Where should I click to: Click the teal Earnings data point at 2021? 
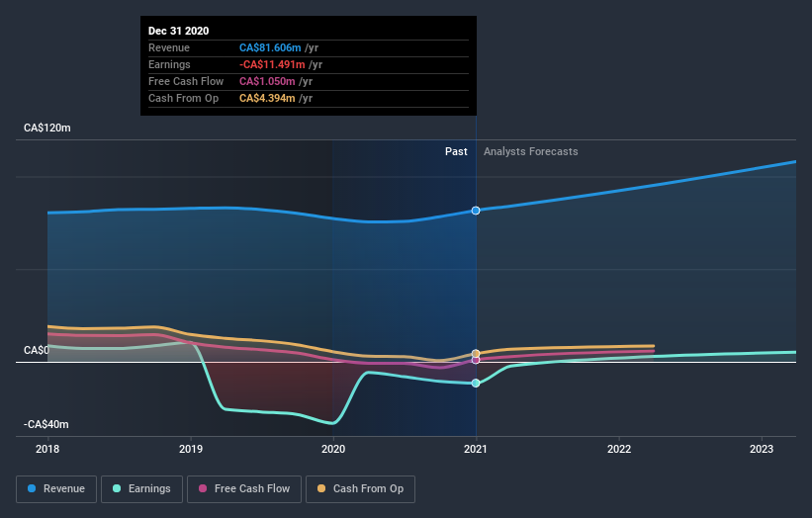[476, 383]
